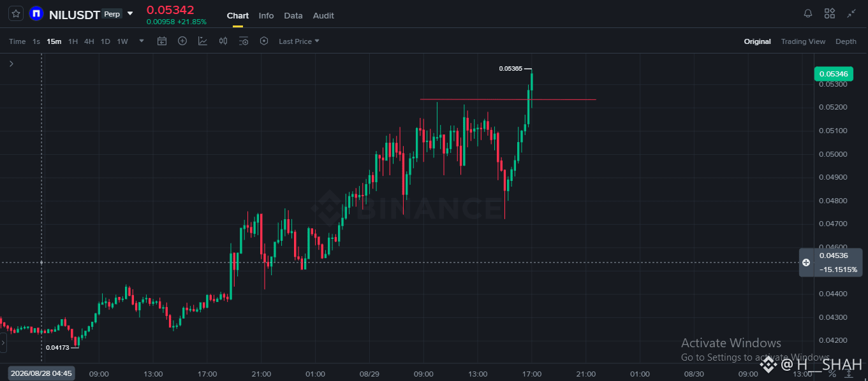Viewport: 868px width, 381px height.
Task: Click the 0.05000 price axis label
Action: pyautogui.click(x=833, y=154)
